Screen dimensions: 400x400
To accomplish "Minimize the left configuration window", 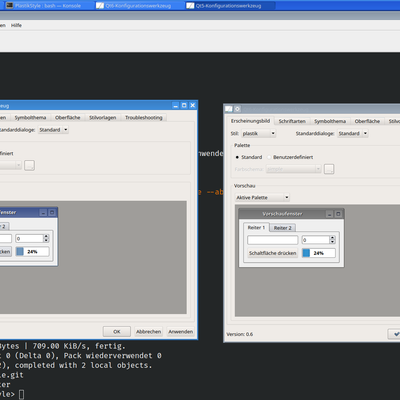I will tap(176, 105).
